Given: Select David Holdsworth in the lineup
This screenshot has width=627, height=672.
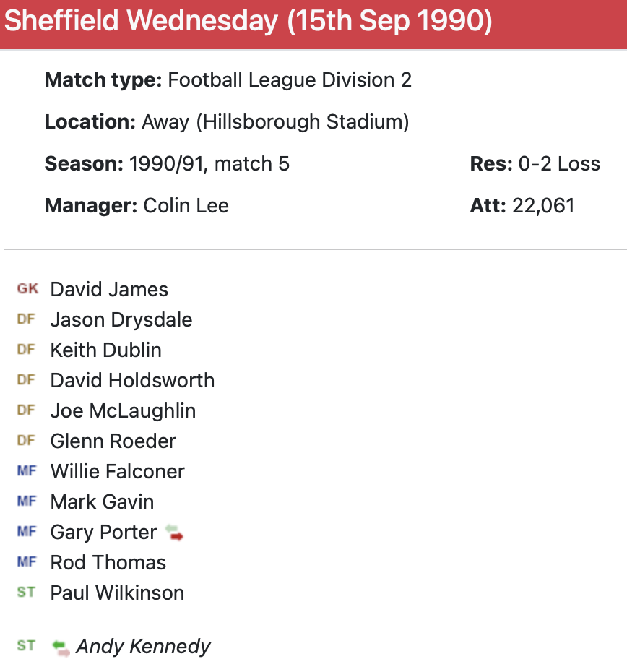Looking at the screenshot, I should tap(132, 381).
